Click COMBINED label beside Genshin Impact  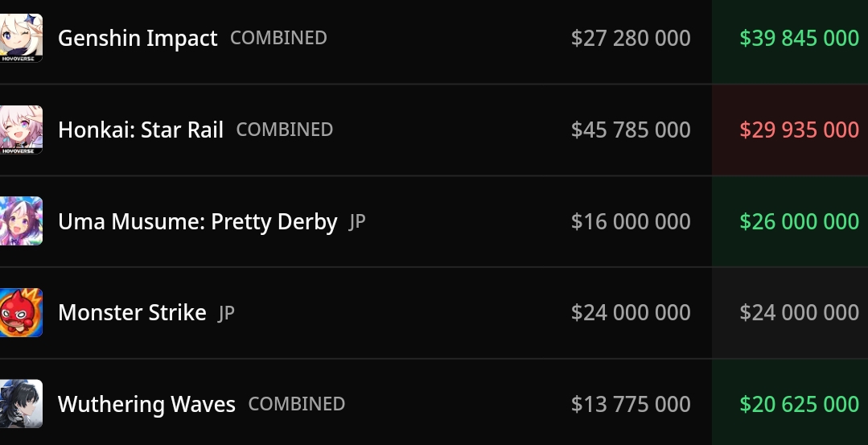coord(278,38)
